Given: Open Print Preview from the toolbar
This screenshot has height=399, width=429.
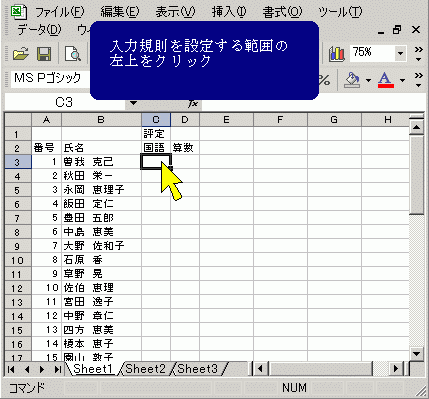Looking at the screenshot, I should point(73,54).
